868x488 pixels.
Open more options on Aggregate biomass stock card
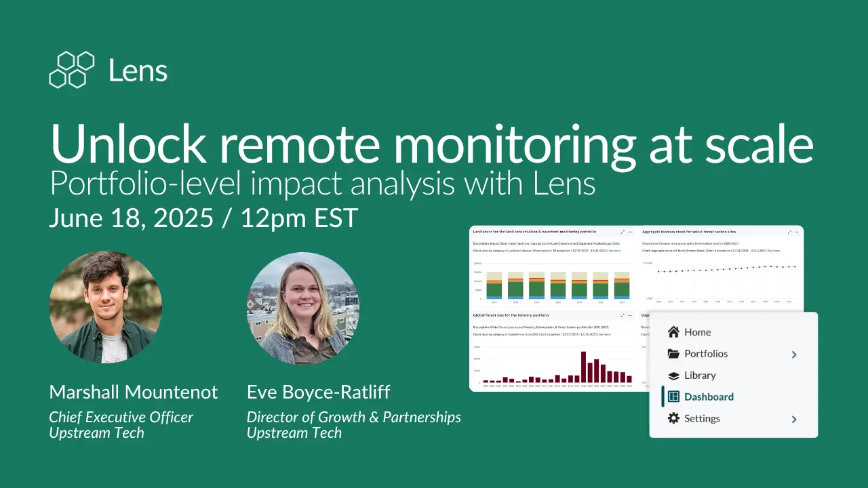(x=797, y=232)
